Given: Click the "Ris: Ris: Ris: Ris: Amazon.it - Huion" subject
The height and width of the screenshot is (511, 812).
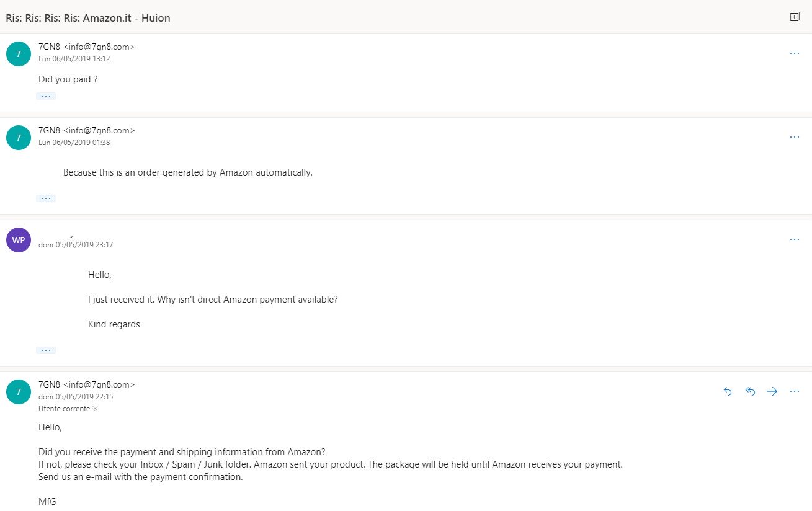Looking at the screenshot, I should pyautogui.click(x=88, y=18).
